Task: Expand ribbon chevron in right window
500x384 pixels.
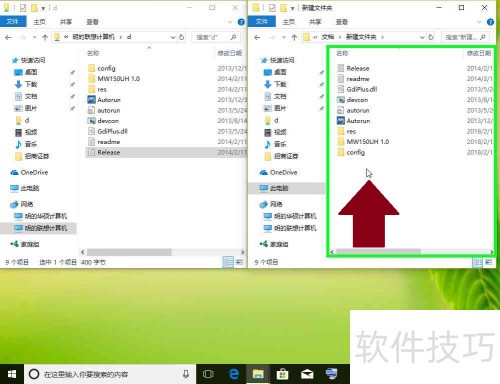Action: pos(479,22)
